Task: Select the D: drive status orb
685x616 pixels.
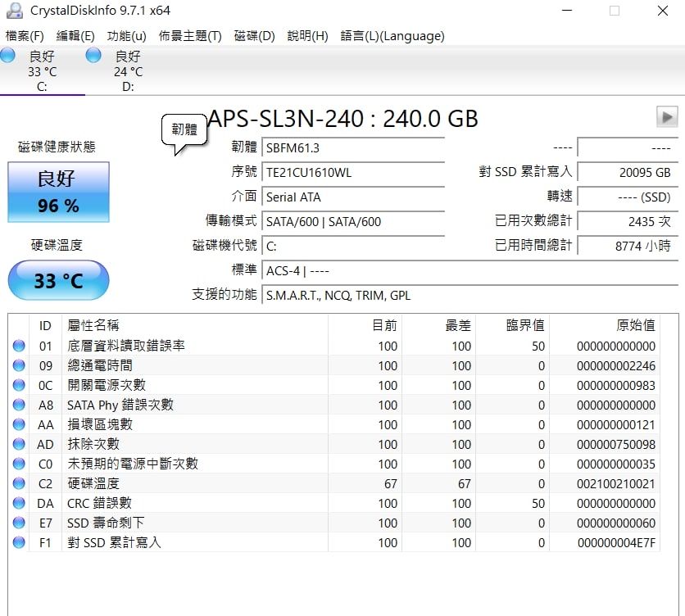Action: coord(93,56)
